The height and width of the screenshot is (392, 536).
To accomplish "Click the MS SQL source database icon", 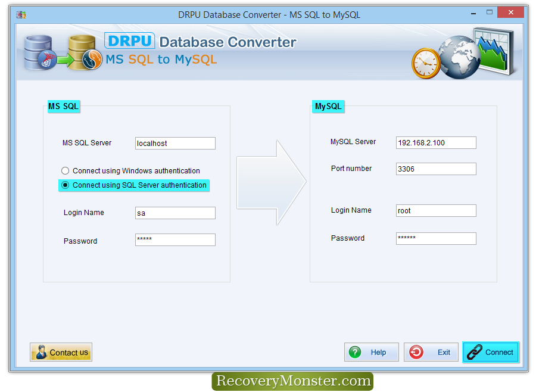I will (x=40, y=52).
